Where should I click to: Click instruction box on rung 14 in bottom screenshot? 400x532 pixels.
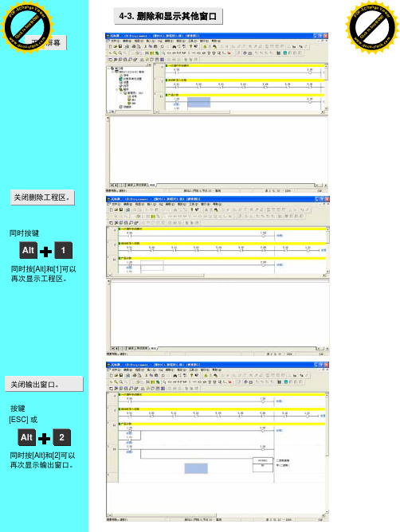[263, 465]
